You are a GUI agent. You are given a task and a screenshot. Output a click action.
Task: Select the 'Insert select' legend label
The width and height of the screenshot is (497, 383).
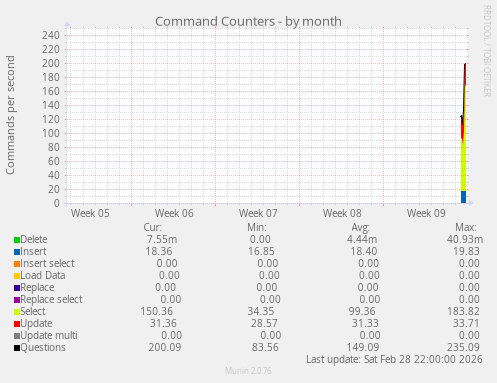47,263
